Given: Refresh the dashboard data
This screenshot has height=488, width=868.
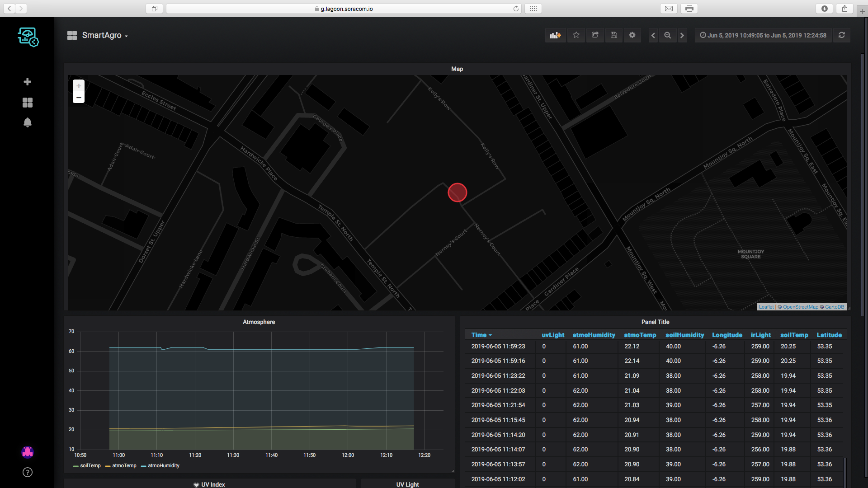Looking at the screenshot, I should [841, 35].
